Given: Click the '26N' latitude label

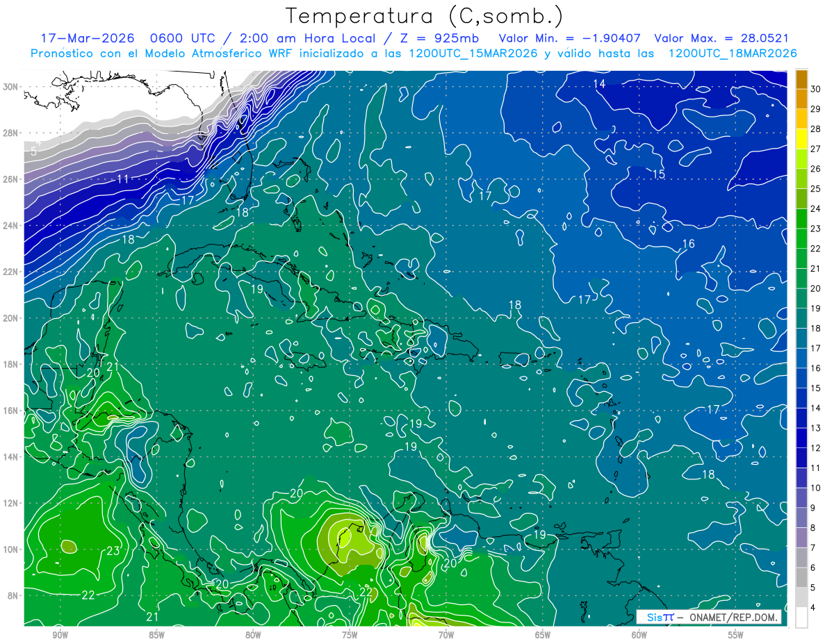Looking at the screenshot, I should pos(12,179).
